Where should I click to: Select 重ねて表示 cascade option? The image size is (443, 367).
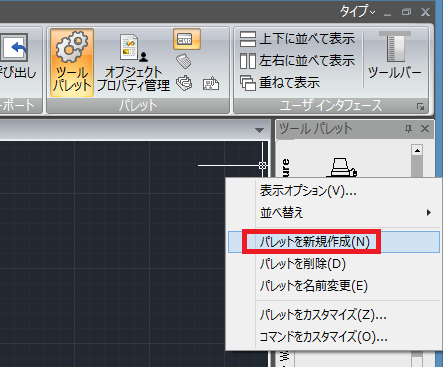tap(280, 83)
